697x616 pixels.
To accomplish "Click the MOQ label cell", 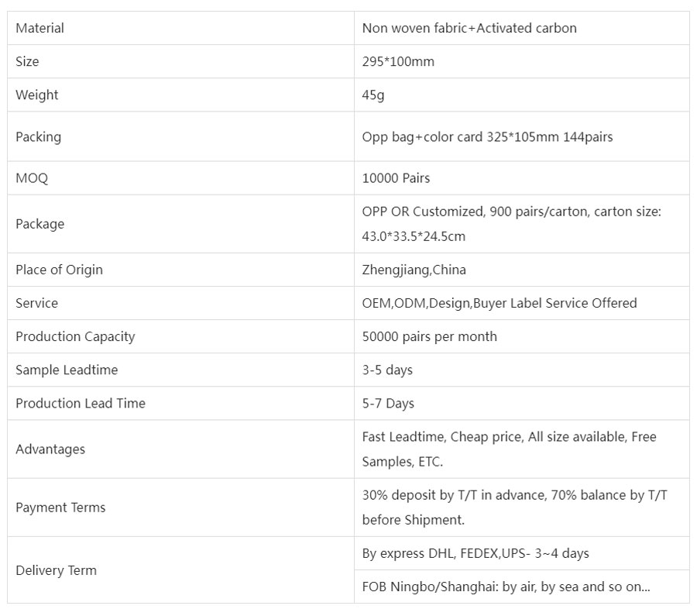I will pos(180,178).
